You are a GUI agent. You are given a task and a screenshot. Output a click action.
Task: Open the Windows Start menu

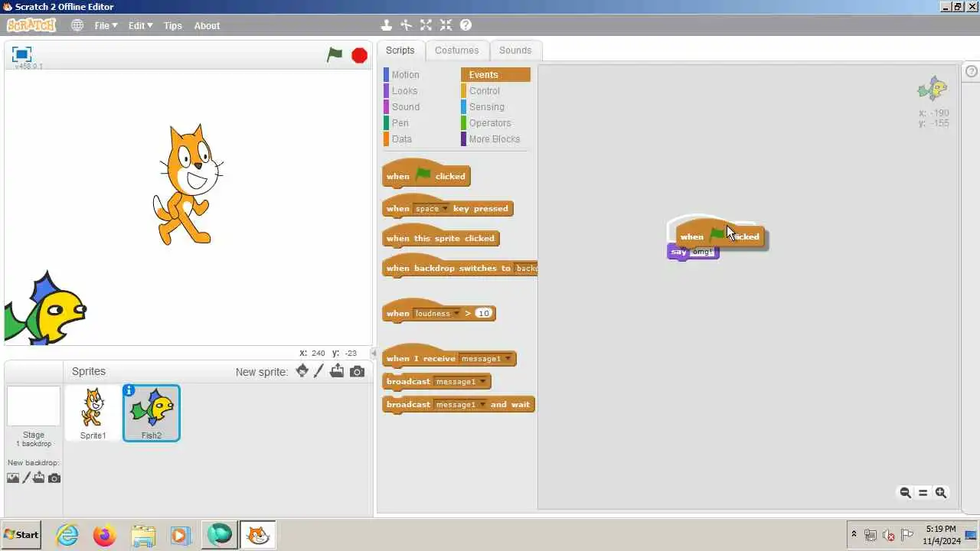pos(21,534)
